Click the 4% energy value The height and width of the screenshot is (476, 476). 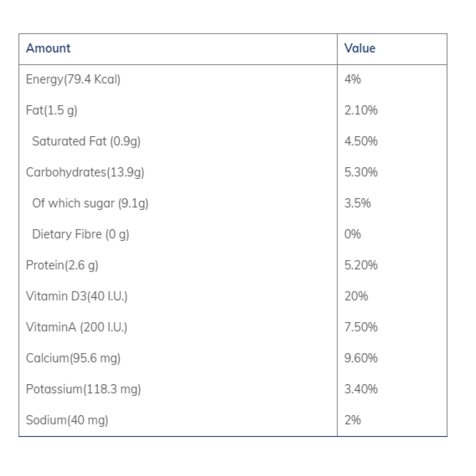point(353,79)
